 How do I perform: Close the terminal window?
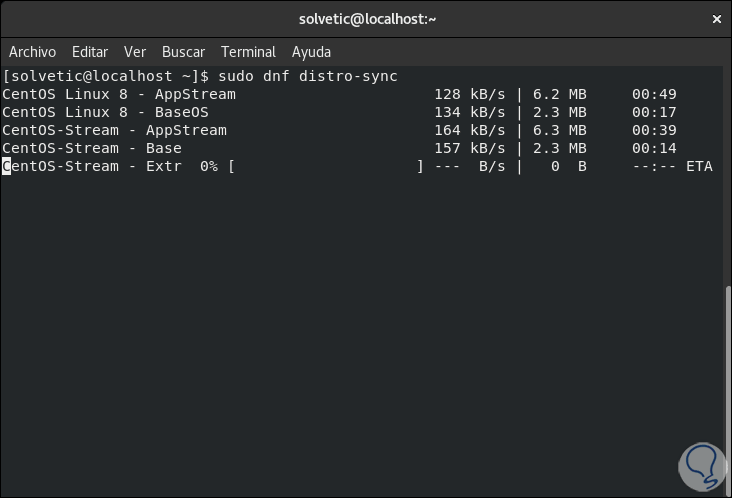click(716, 19)
